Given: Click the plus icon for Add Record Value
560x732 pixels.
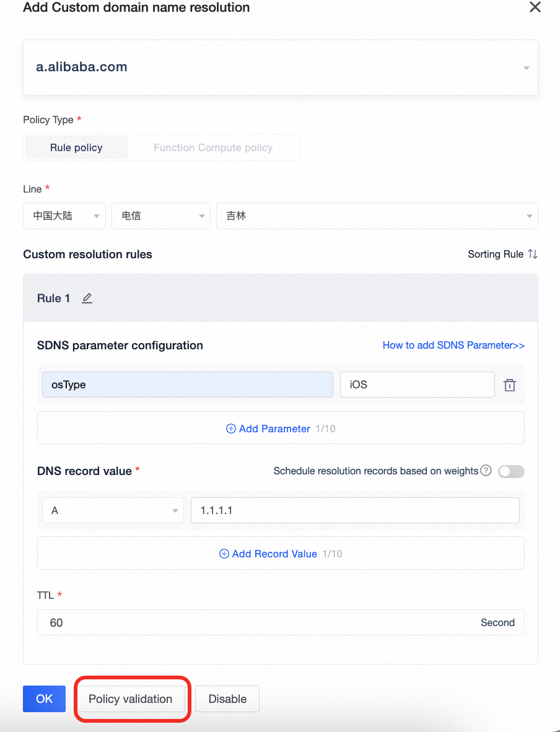Looking at the screenshot, I should [x=224, y=554].
